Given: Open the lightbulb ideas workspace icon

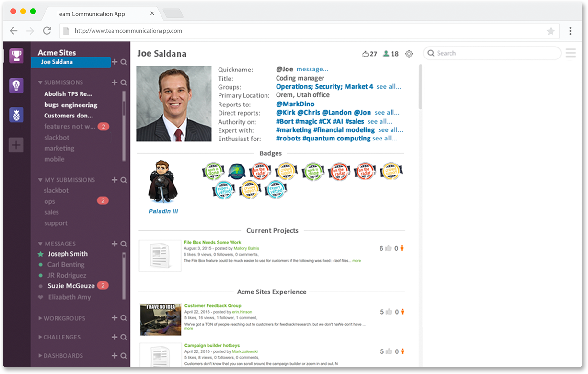Looking at the screenshot, I should [x=16, y=85].
